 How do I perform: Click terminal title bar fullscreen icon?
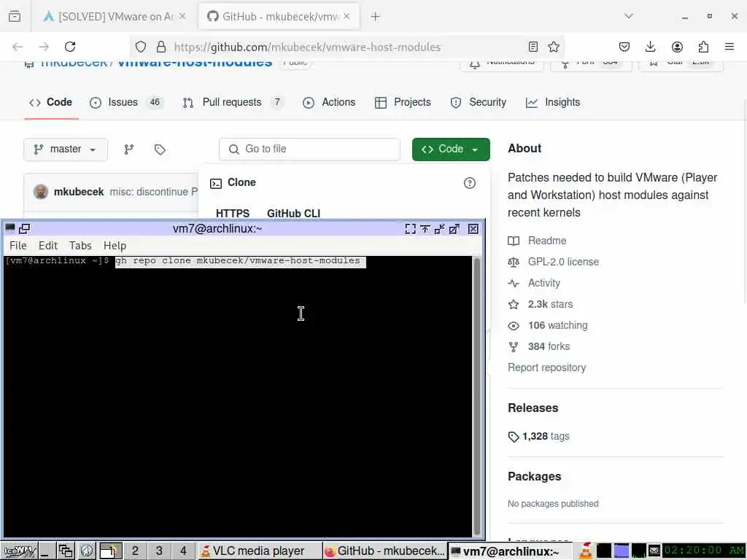[410, 229]
